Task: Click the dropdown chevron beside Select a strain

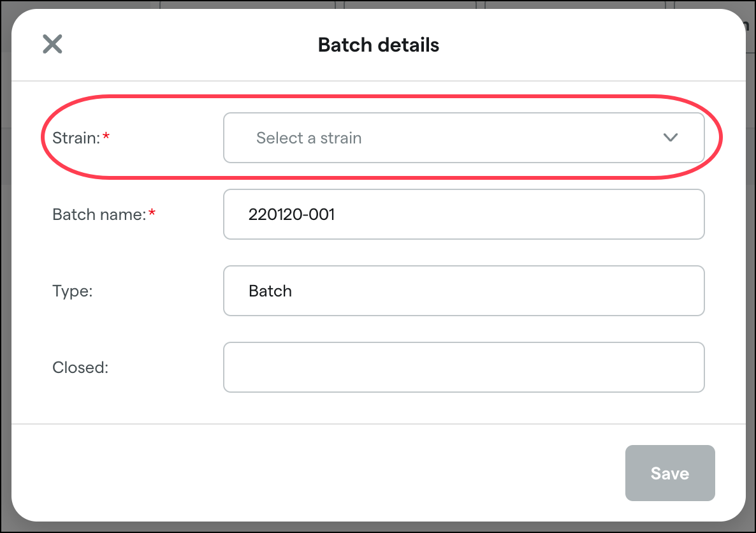Action: [x=669, y=138]
